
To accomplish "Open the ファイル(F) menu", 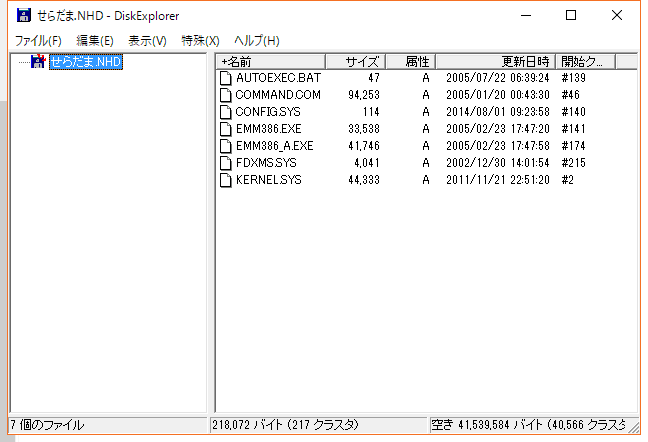I will pos(38,40).
